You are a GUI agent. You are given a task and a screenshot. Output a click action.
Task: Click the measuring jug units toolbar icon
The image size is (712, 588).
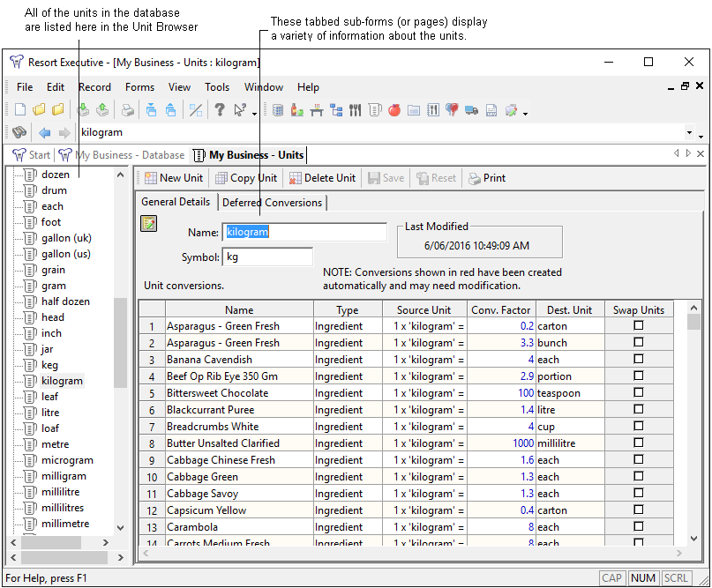(x=375, y=110)
